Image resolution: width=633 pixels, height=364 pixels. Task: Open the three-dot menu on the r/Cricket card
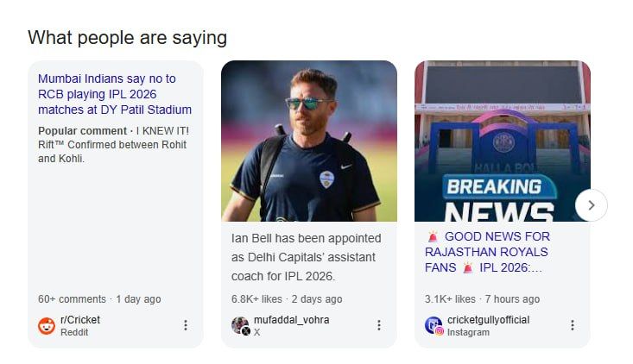tap(185, 325)
